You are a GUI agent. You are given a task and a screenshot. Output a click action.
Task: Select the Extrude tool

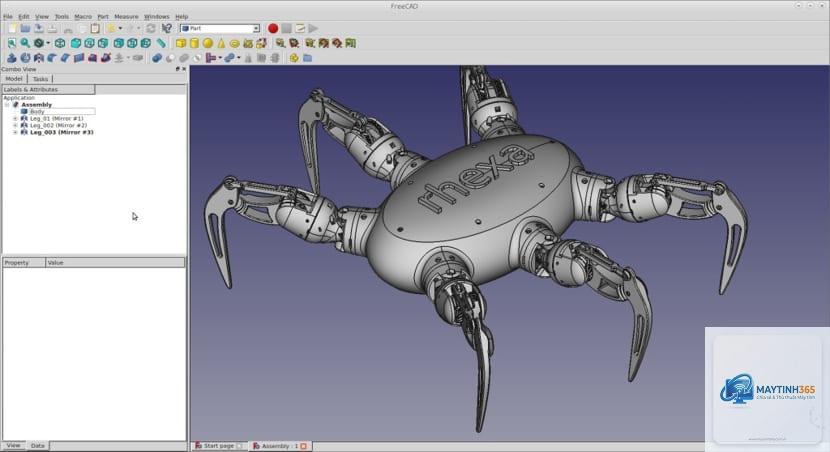point(11,58)
